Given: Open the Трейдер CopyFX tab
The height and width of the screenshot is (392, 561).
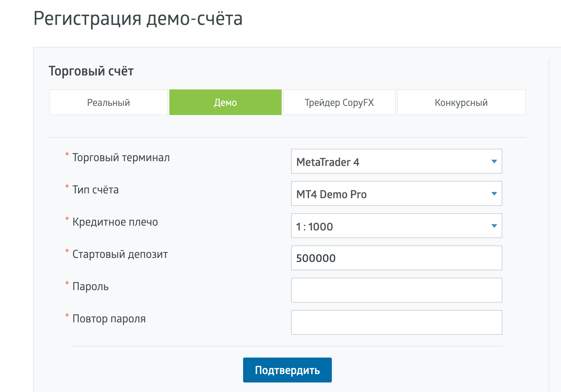Looking at the screenshot, I should [x=339, y=103].
